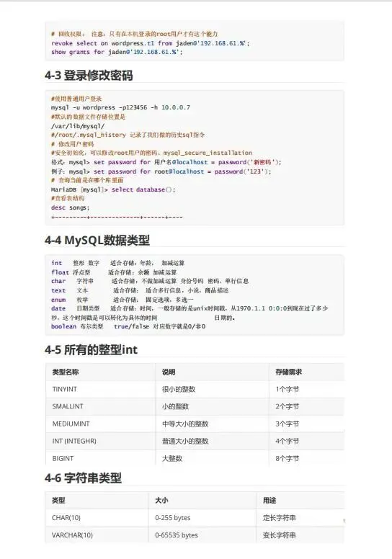The height and width of the screenshot is (559, 392).
Task: Click the "boolean" data type line
Action: pos(128,326)
